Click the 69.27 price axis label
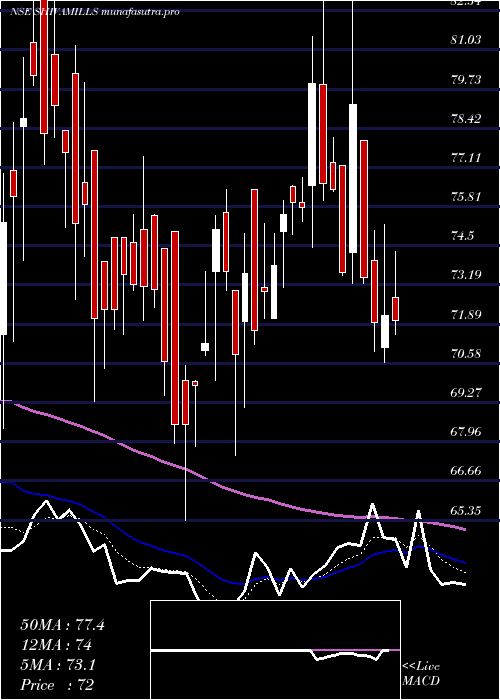 pos(466,393)
